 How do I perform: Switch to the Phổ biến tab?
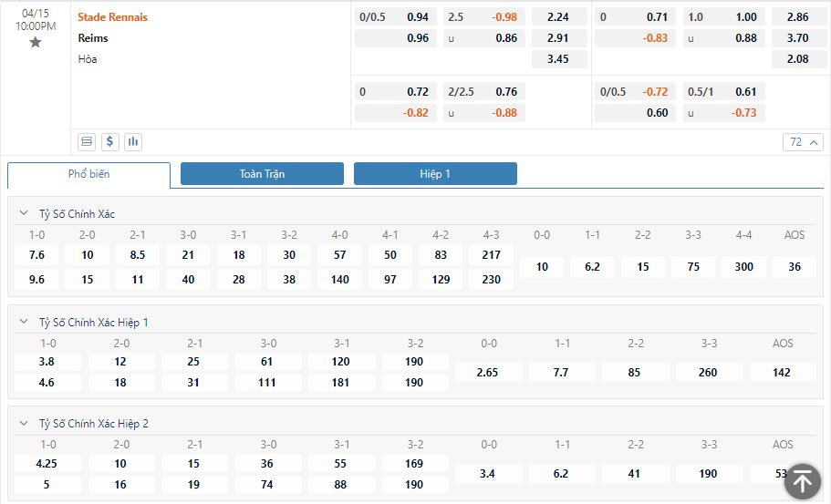pos(89,174)
